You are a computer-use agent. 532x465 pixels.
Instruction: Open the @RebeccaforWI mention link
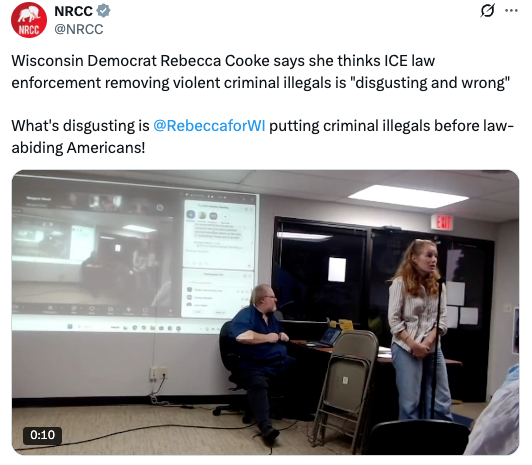(x=209, y=126)
